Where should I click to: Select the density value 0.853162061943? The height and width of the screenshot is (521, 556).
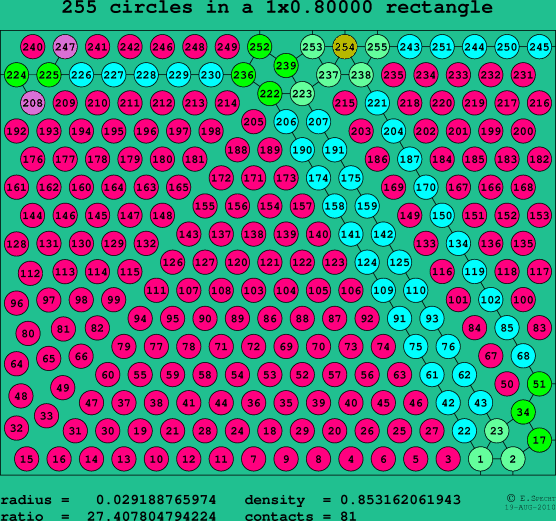coord(400,500)
